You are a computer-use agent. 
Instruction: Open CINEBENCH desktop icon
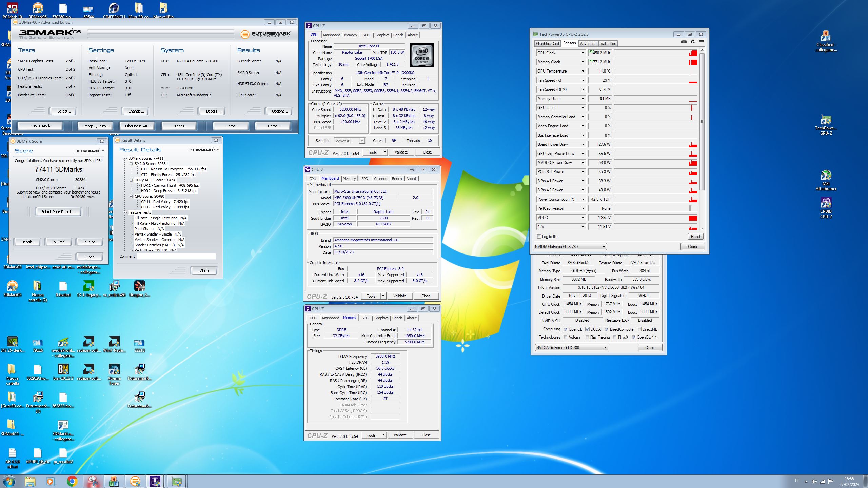pos(114,10)
